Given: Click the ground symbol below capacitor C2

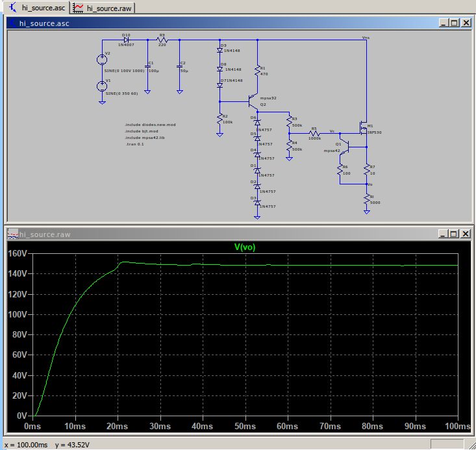Looking at the screenshot, I should pyautogui.click(x=180, y=92).
